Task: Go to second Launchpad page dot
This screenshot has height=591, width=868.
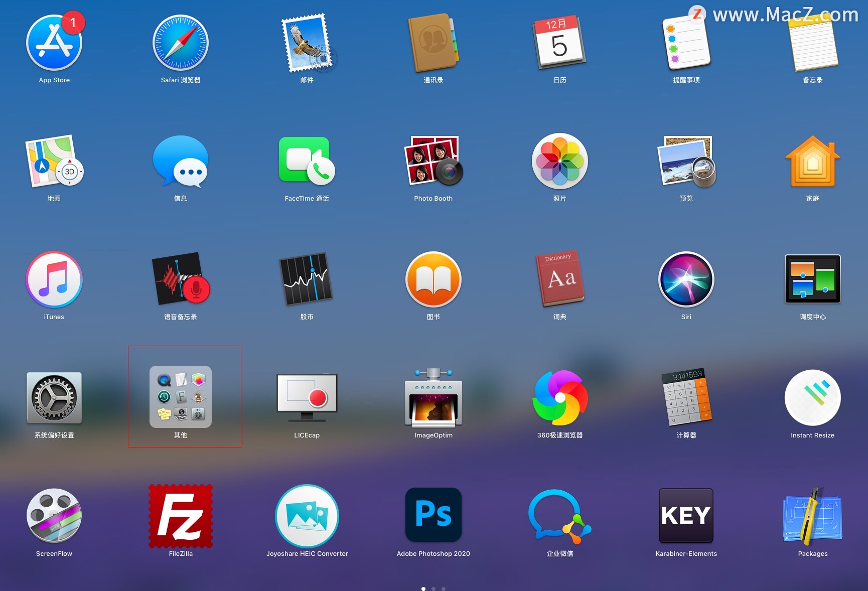Action: [433, 588]
